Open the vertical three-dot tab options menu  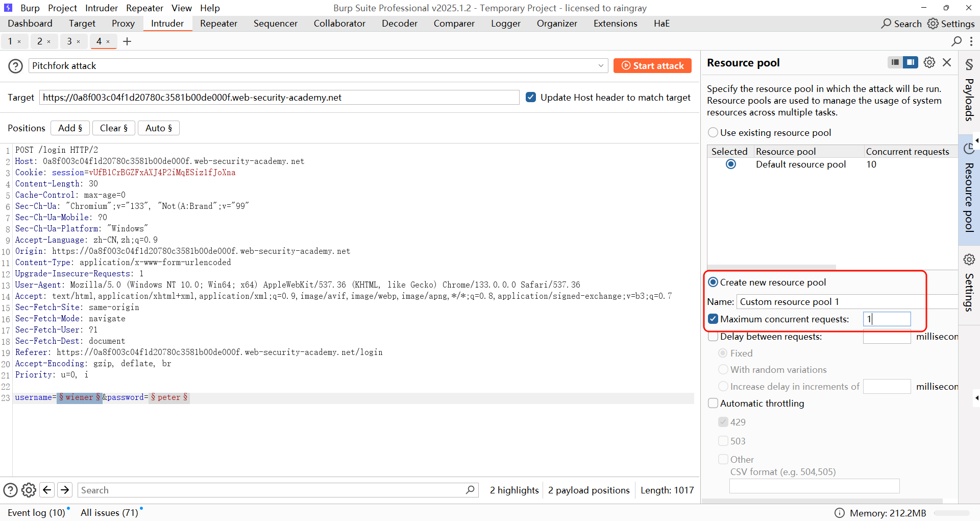pyautogui.click(x=971, y=41)
